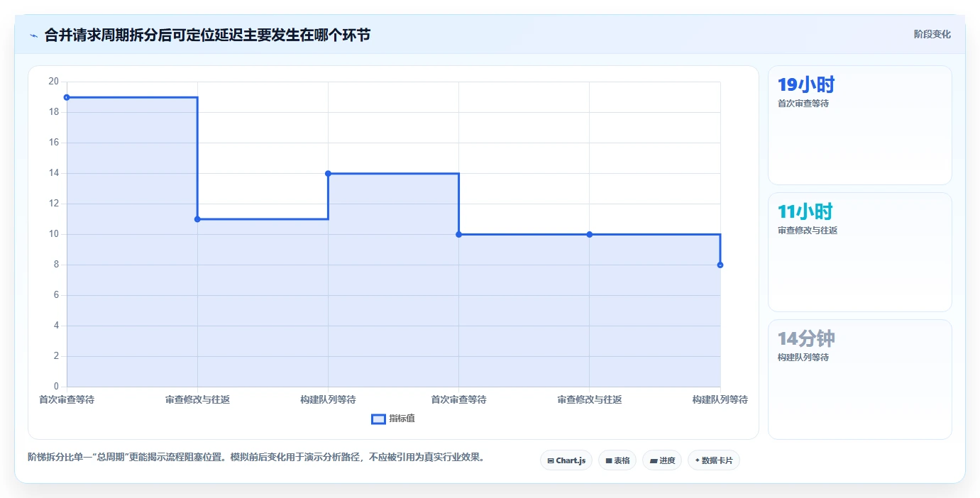Click the 表格 tag icon
This screenshot has width=980, height=498.
tap(609, 461)
